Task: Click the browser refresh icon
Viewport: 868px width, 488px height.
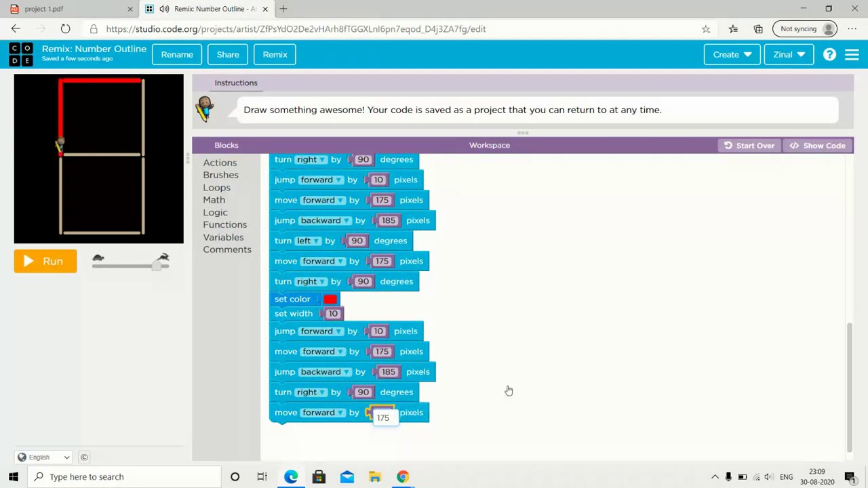Action: click(x=65, y=29)
